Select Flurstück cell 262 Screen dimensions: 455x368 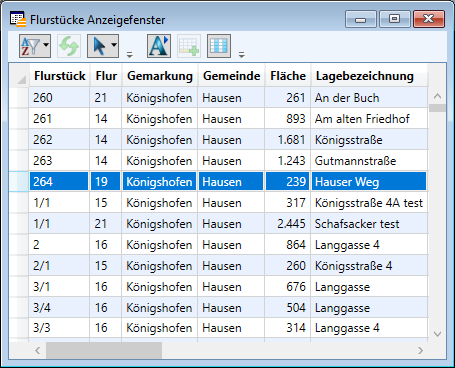click(x=59, y=140)
